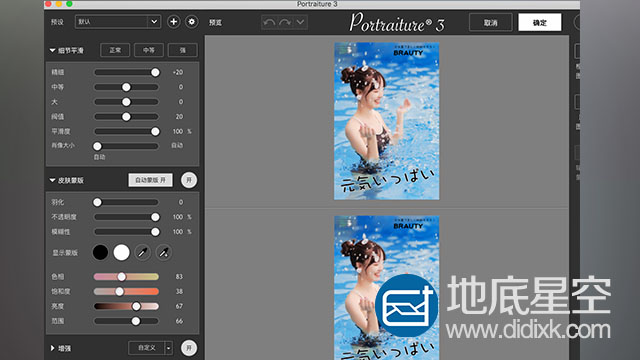Click the hue slider handle

(x=122, y=277)
